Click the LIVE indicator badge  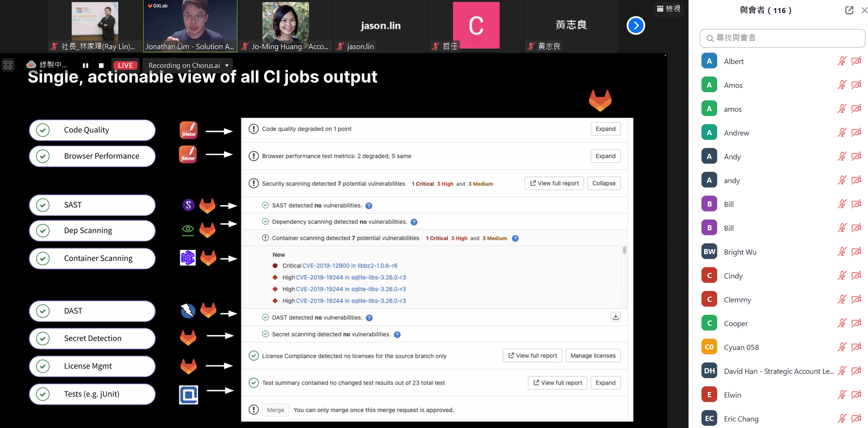tap(125, 65)
